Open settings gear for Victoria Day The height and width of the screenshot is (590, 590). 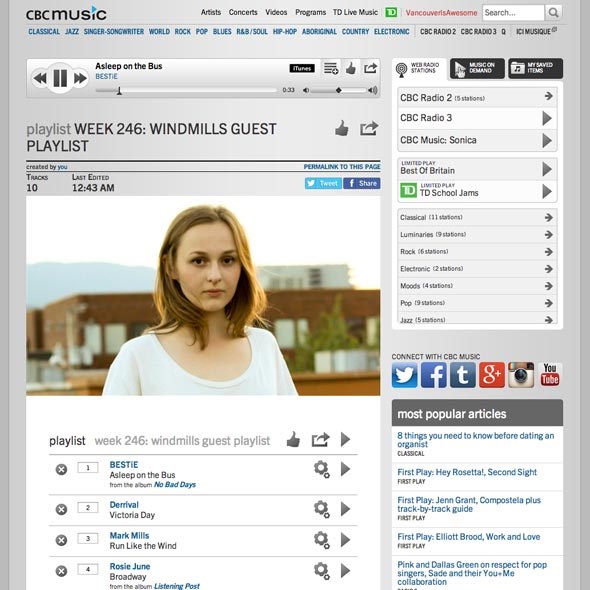(322, 509)
